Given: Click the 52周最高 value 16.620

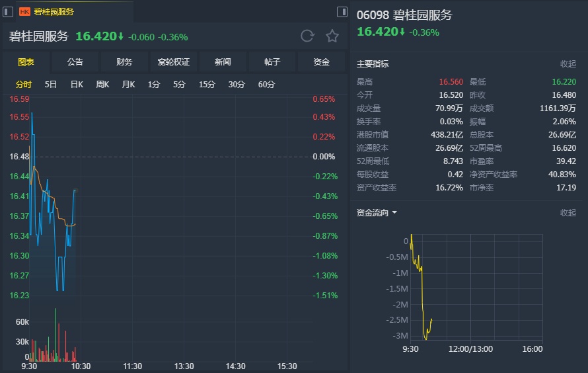Looking at the screenshot, I should 564,148.
